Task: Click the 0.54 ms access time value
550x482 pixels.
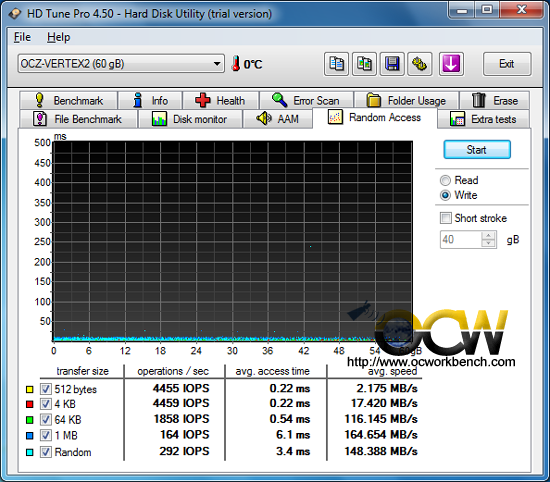Action: click(290, 419)
